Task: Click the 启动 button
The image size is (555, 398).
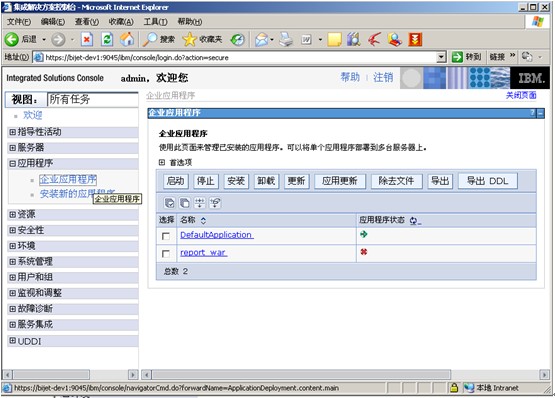Action: tap(176, 181)
